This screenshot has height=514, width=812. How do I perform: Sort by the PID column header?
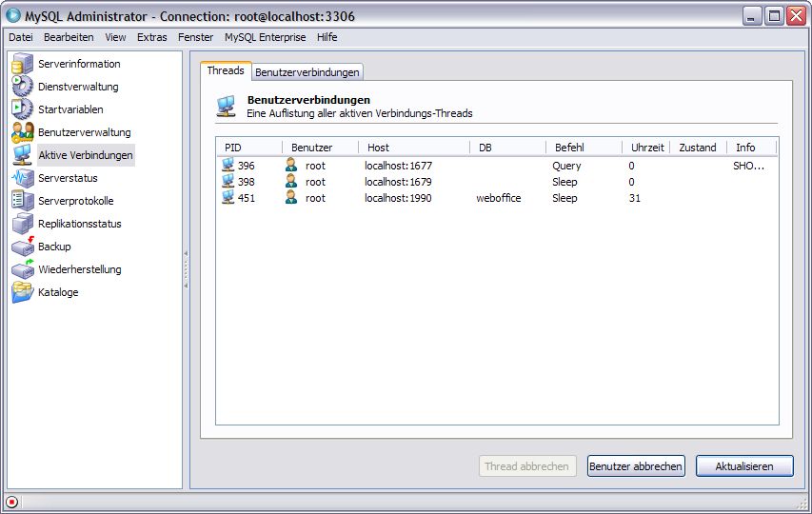coord(249,148)
